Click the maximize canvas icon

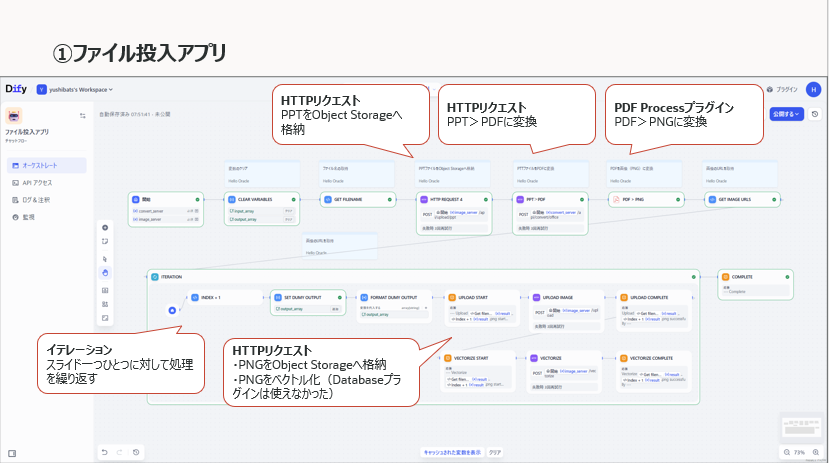pyautogui.click(x=105, y=318)
